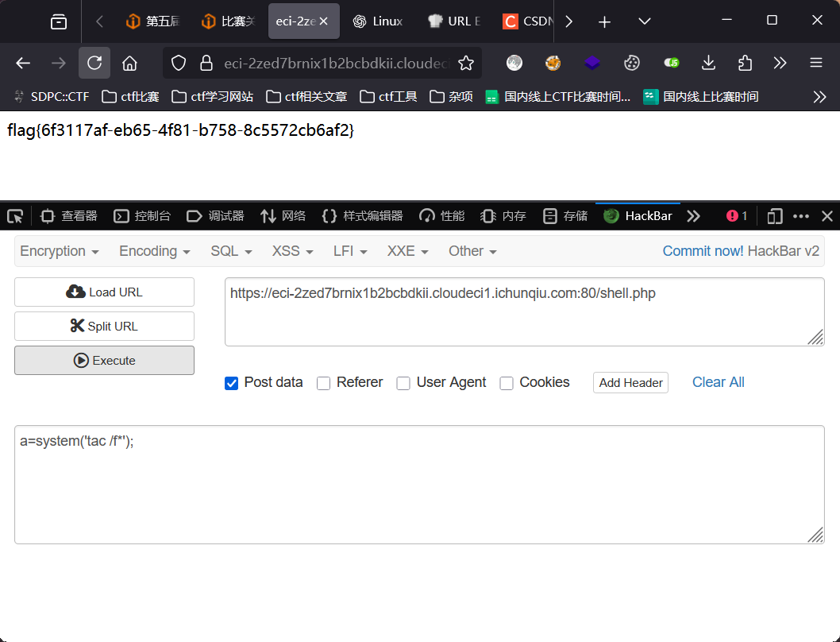This screenshot has width=840, height=642.
Task: Open devtools options ellipsis menu
Action: tap(801, 216)
